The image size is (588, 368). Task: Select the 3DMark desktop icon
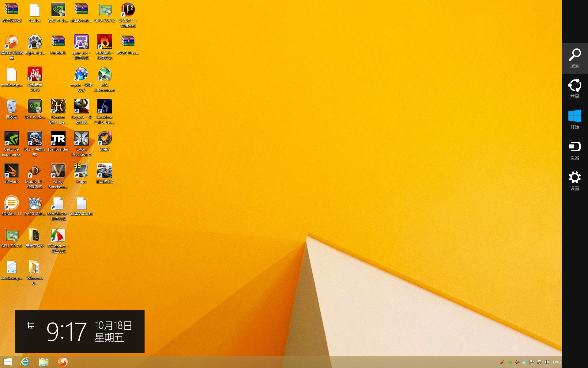(12, 174)
